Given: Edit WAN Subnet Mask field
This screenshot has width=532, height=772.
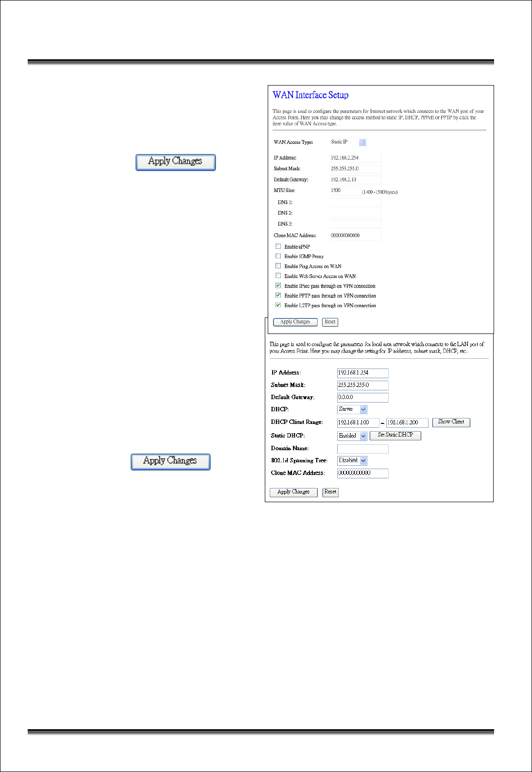Looking at the screenshot, I should [x=356, y=169].
